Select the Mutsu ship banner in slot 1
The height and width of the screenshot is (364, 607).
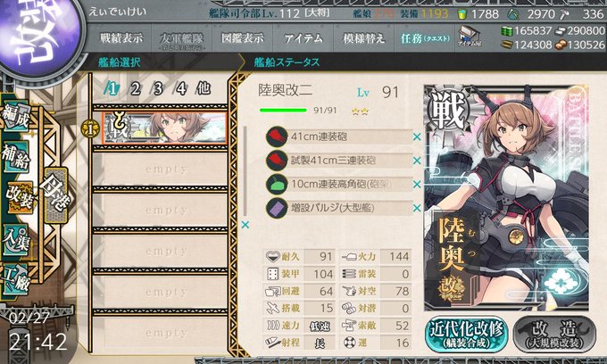[164, 128]
